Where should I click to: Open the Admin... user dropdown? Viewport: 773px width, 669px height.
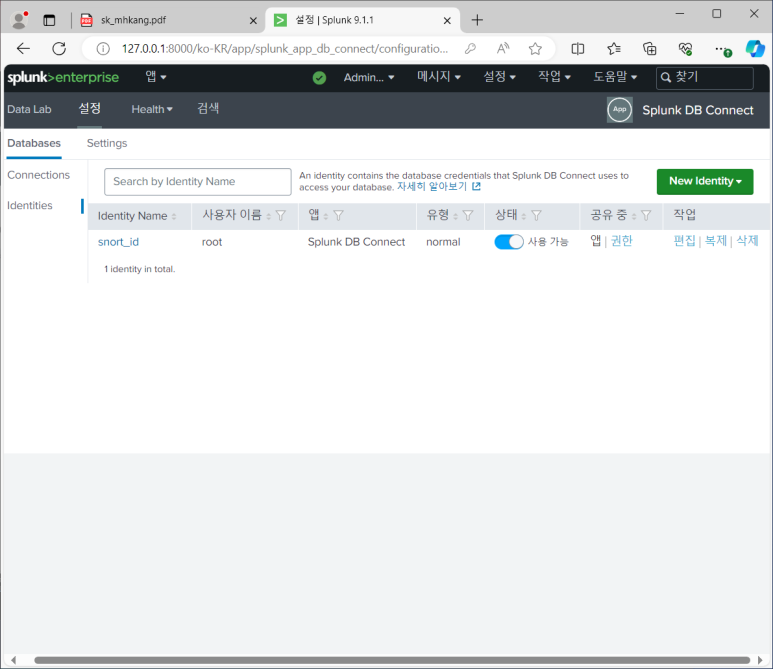(369, 77)
